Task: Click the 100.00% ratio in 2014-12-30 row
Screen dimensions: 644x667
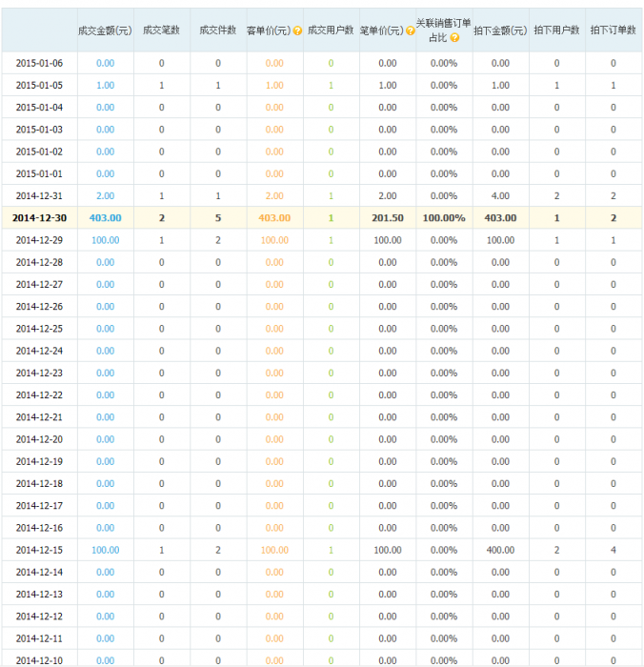Action: [443, 218]
